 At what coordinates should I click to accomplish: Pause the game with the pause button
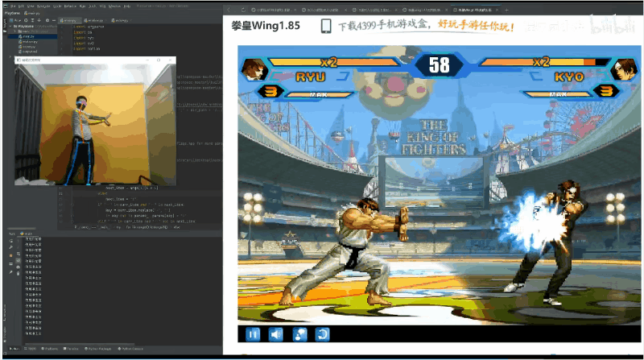pyautogui.click(x=253, y=334)
